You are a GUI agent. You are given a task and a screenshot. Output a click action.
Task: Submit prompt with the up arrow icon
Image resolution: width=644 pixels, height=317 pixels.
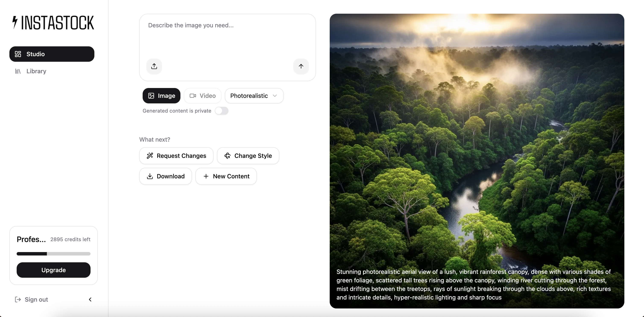click(301, 66)
